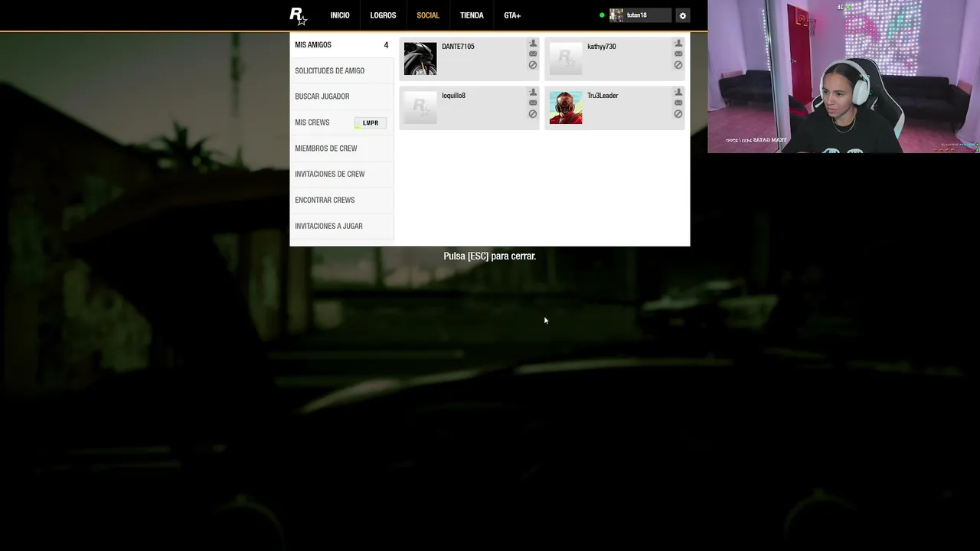
Task: Open loquillo8's profile name
Action: 453,96
